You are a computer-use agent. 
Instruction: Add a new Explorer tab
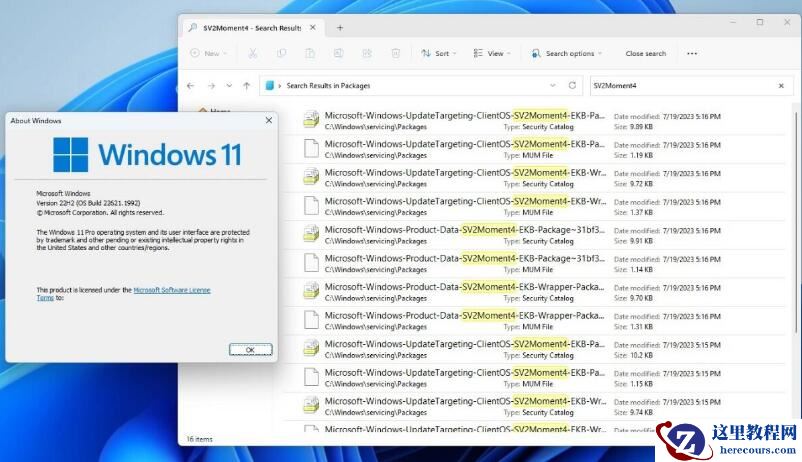[340, 28]
